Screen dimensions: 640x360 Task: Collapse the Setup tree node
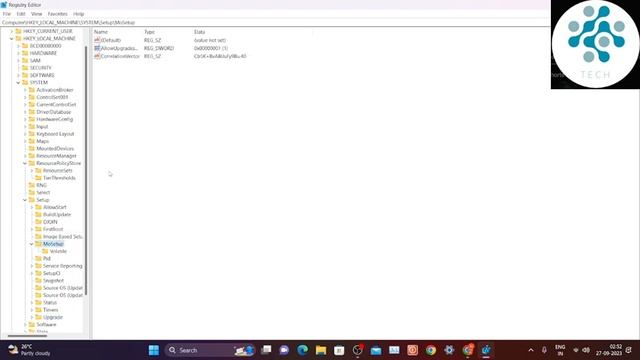click(25, 200)
